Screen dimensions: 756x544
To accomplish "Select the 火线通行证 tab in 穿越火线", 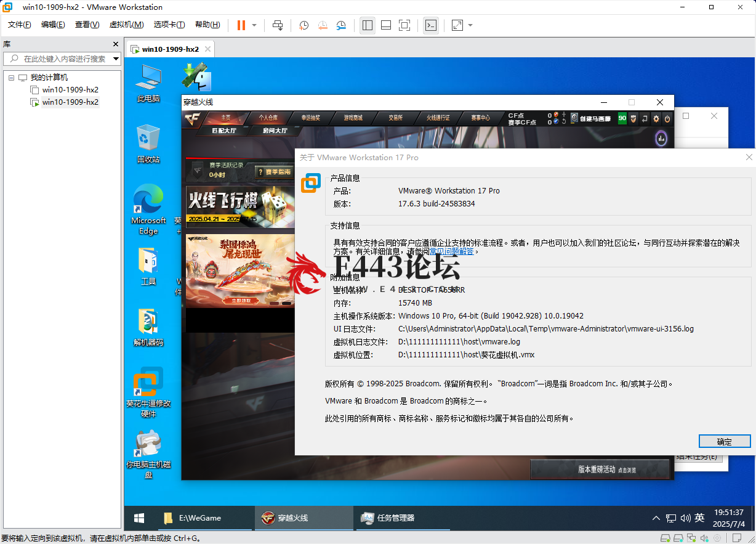I will click(x=438, y=118).
